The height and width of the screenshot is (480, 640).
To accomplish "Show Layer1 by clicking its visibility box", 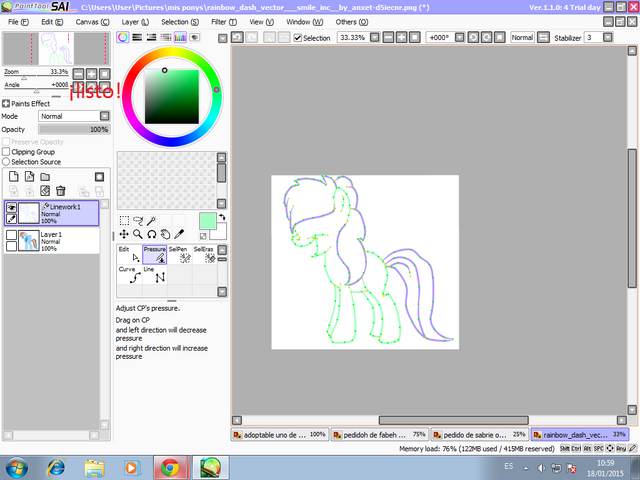I will point(11,235).
